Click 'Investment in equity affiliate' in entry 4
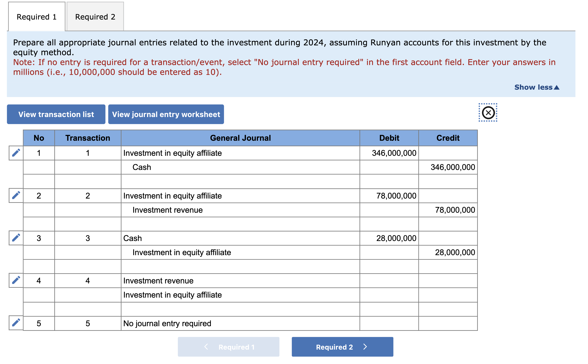 [x=240, y=295]
